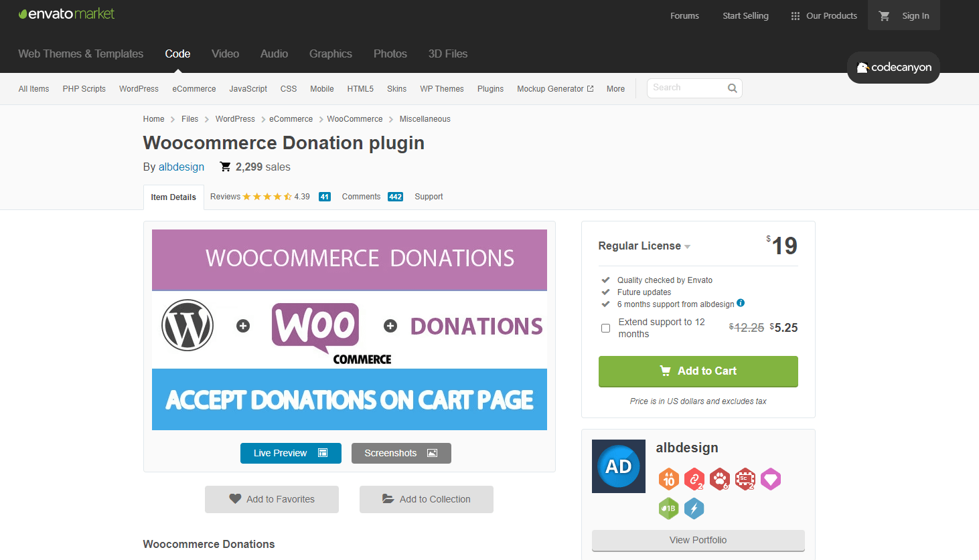Open the Support tab
Image resolution: width=979 pixels, height=560 pixels.
click(429, 197)
